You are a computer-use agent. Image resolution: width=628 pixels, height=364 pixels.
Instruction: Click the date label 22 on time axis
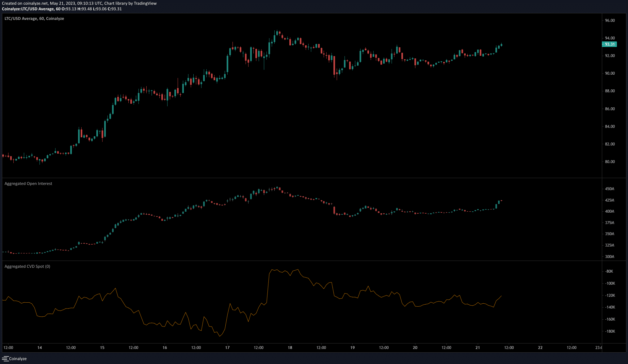coord(540,348)
